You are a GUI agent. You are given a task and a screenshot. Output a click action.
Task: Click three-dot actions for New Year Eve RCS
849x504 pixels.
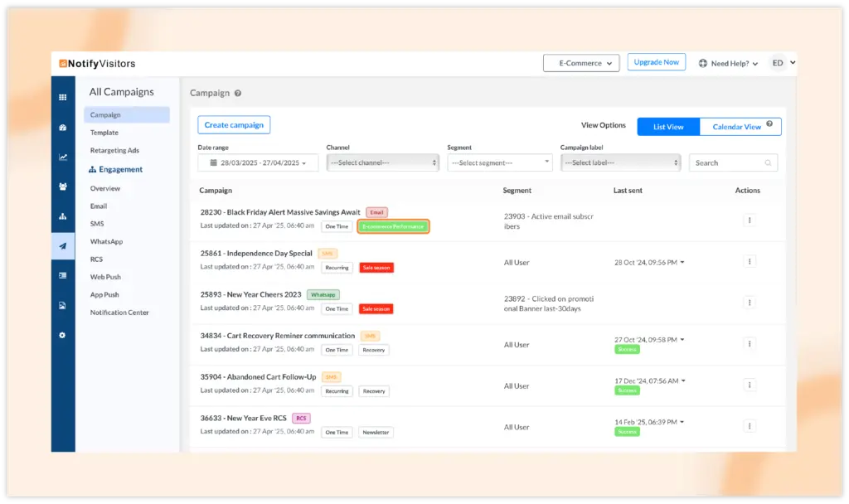point(749,426)
